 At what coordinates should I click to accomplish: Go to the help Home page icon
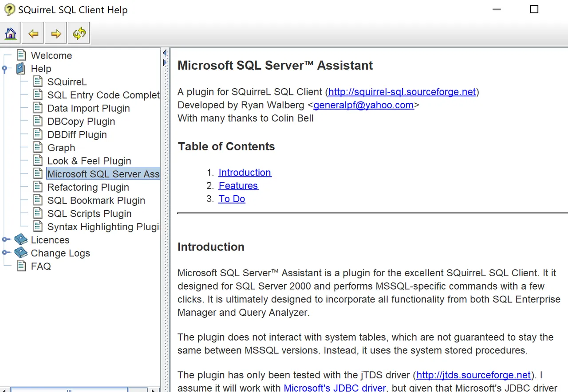click(11, 33)
